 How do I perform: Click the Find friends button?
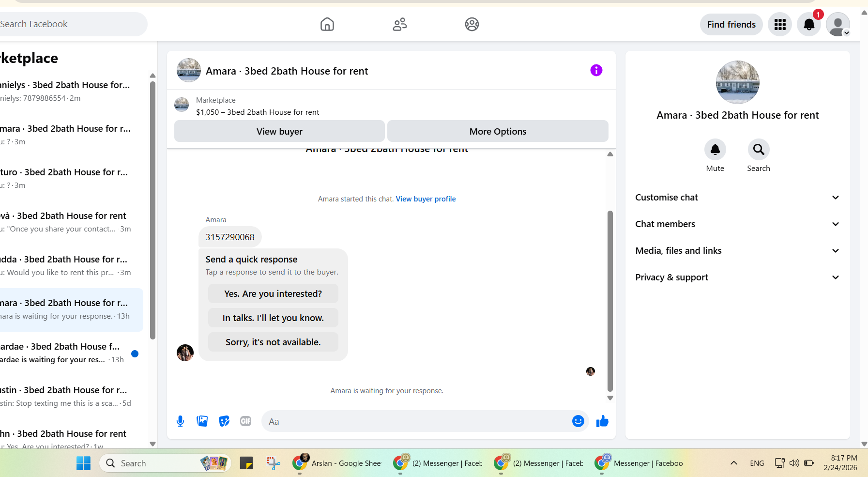(731, 24)
